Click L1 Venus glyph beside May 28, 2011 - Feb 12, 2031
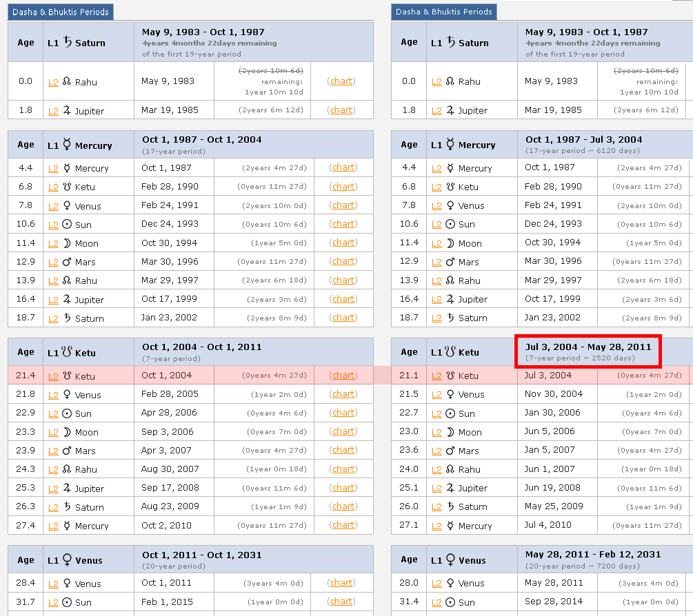The width and height of the screenshot is (693, 616). pyautogui.click(x=450, y=560)
